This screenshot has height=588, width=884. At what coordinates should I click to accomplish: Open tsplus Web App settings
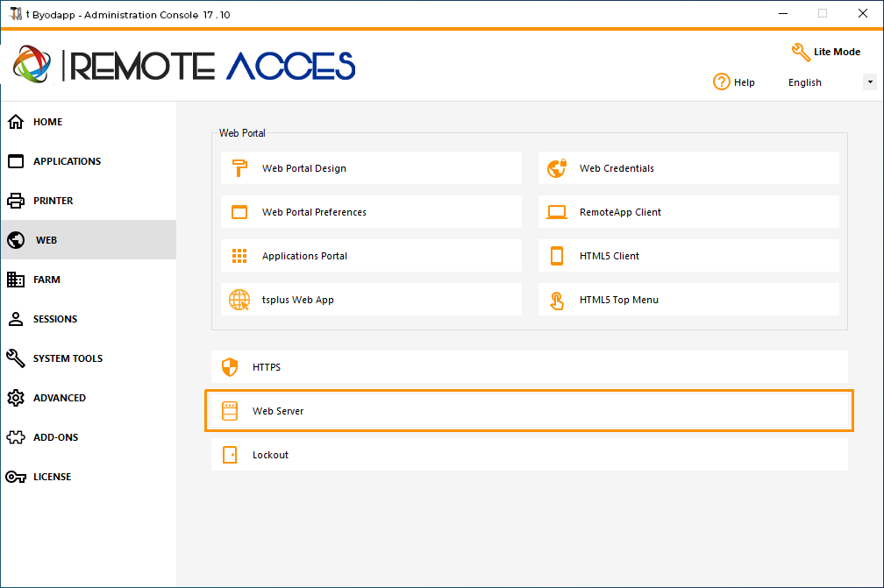point(371,300)
